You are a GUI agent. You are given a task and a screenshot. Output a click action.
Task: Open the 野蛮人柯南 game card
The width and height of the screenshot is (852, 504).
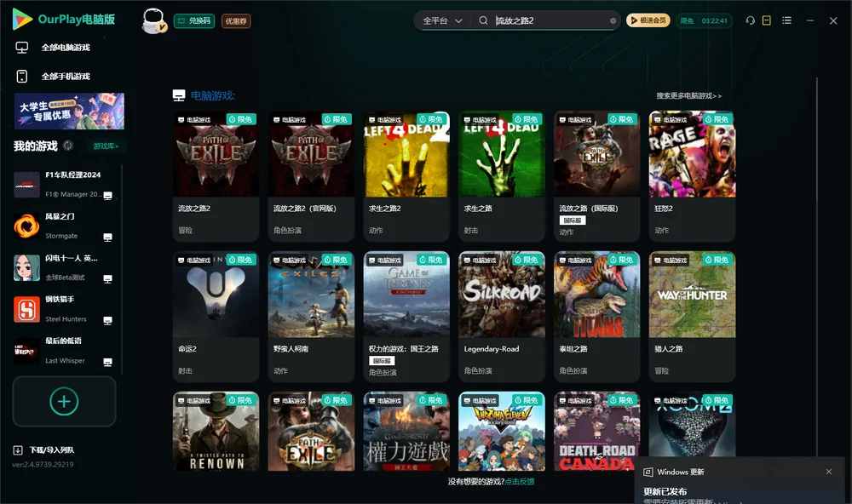311,317
